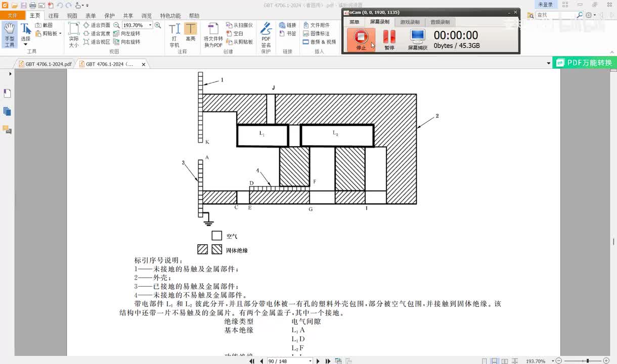Click the Undo arrow in quick access toolbar
Viewport: 617px width, 364px height.
60,5
